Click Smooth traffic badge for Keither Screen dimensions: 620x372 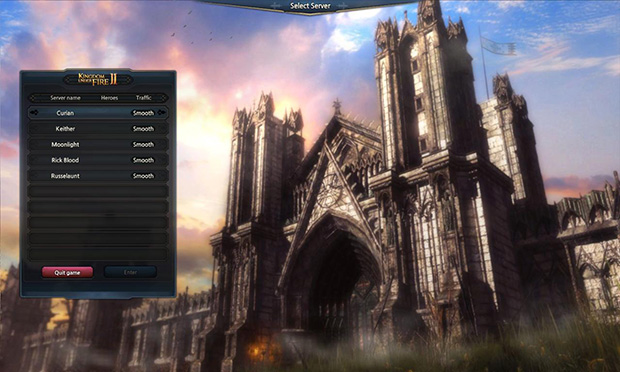tap(143, 129)
